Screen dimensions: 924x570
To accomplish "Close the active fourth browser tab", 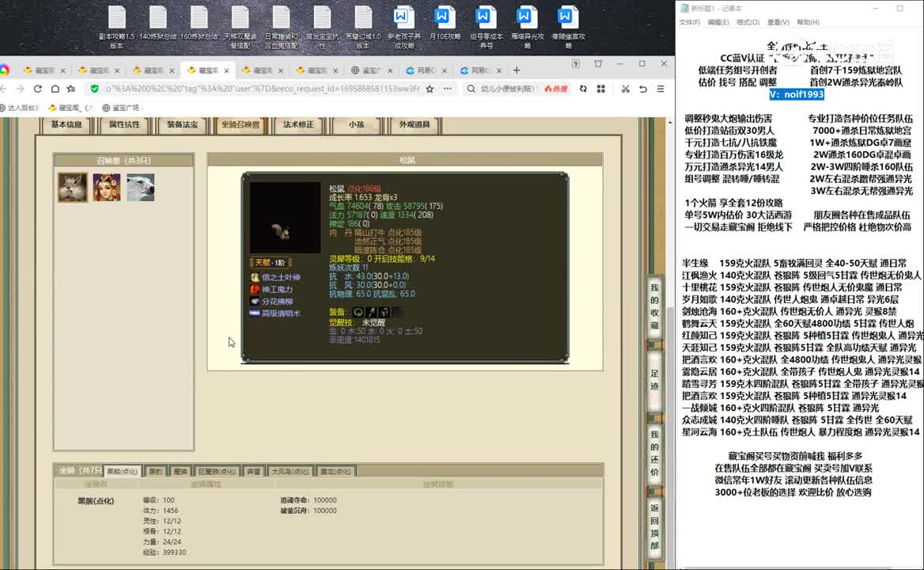I will pyautogui.click(x=226, y=70).
